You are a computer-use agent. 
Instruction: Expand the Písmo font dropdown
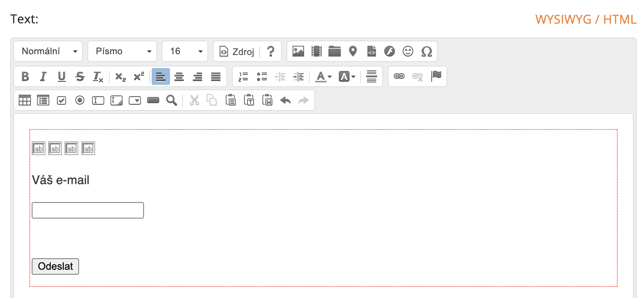[122, 51]
